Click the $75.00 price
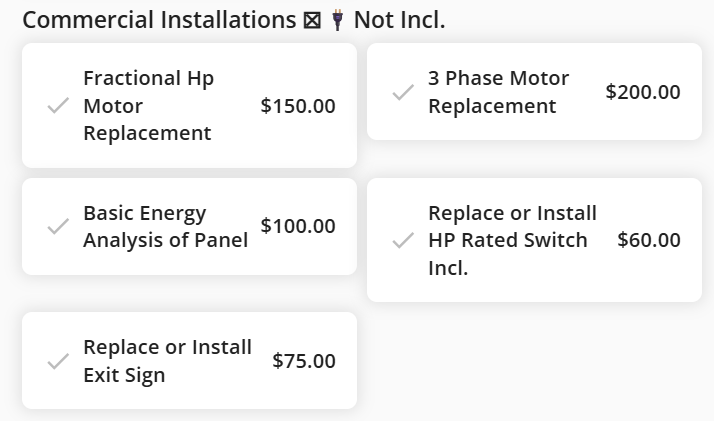Screen dimensions: 714x421 304,361
